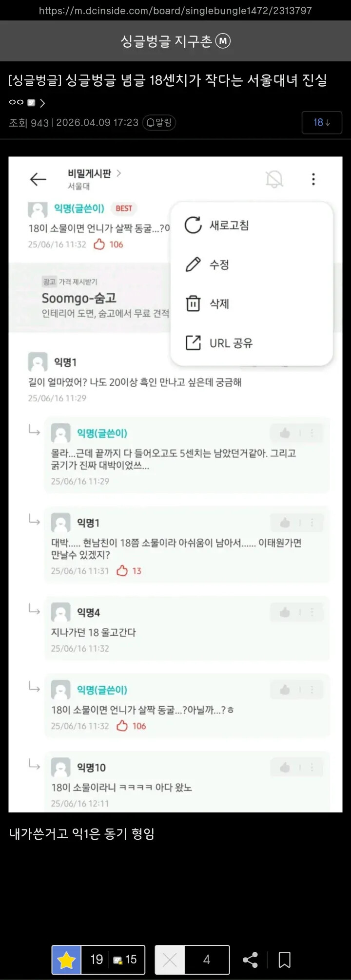Open the share icon at the bottom
Screen dimensions: 351x980
tap(250, 960)
